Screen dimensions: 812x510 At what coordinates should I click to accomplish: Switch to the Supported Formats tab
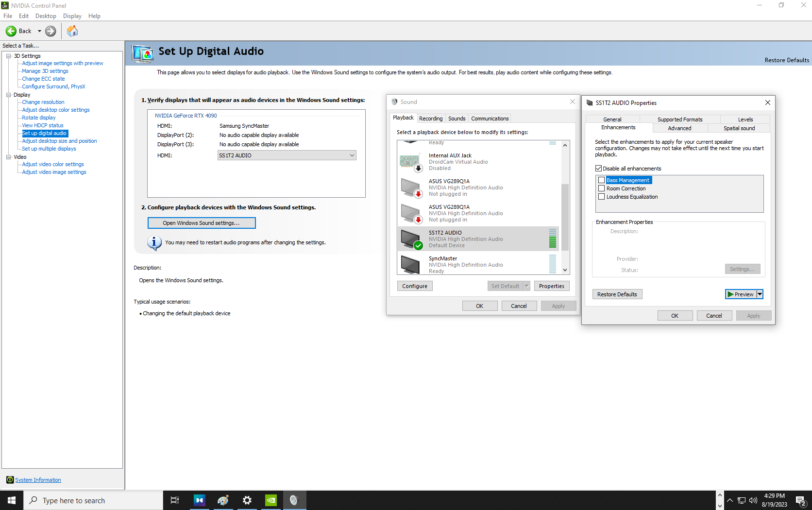[x=680, y=119]
